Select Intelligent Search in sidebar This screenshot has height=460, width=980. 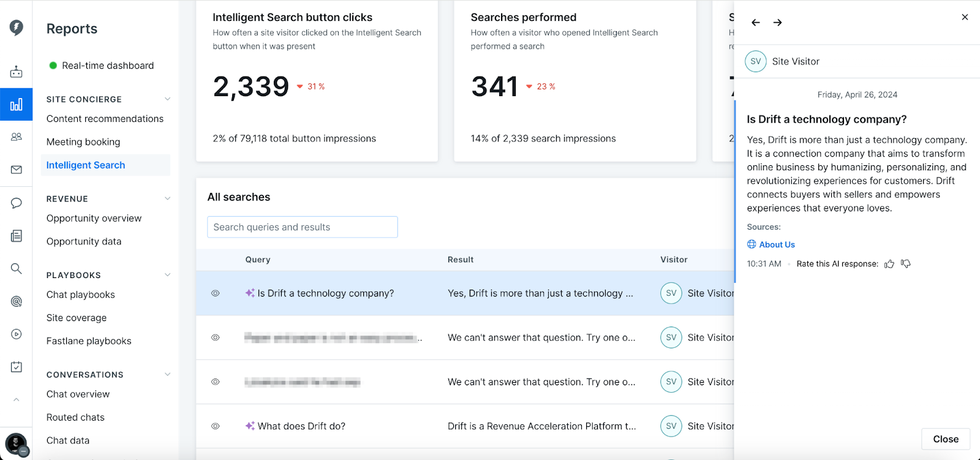[105, 165]
